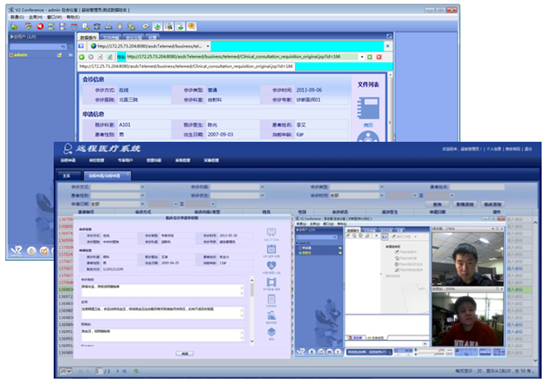Open first navigation menu under 远程医疗系统 title
The image size is (547, 384).
(x=68, y=160)
